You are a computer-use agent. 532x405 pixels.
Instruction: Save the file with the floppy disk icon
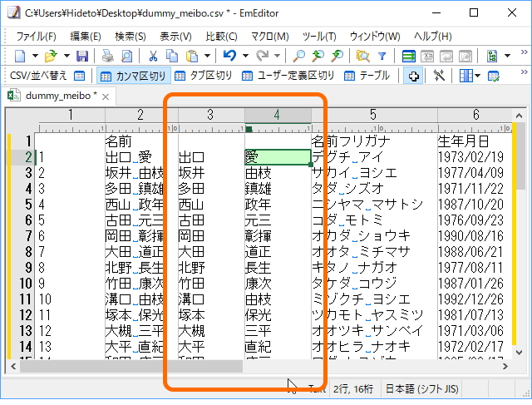click(x=82, y=56)
